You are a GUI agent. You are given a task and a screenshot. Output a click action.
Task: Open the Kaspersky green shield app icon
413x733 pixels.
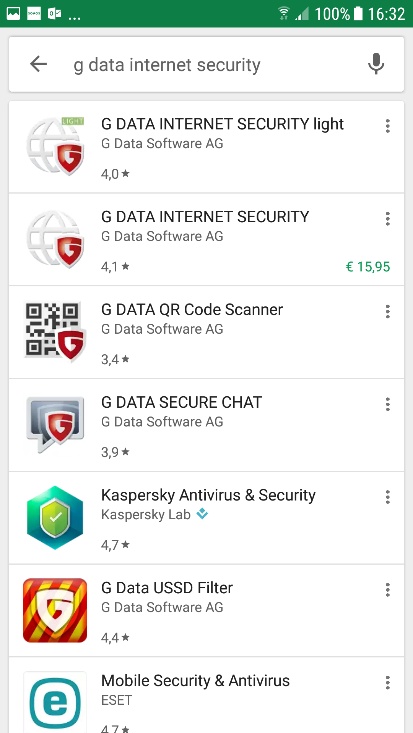coord(55,517)
